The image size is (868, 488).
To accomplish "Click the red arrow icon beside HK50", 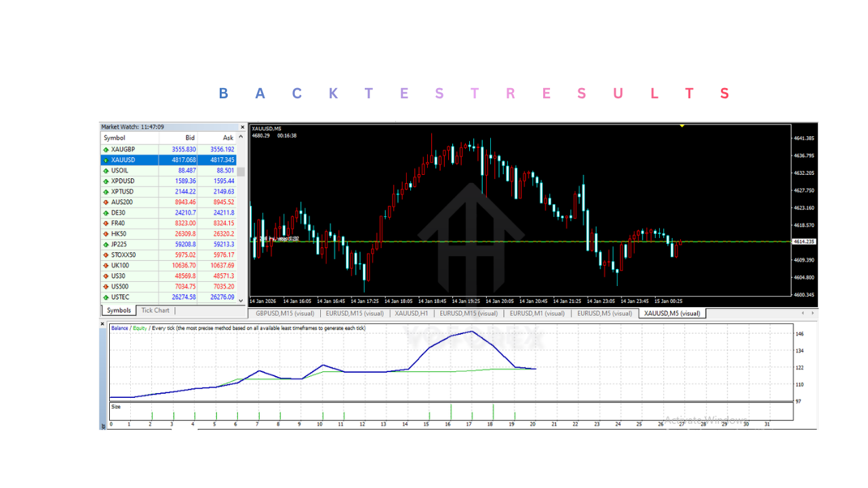I will coord(106,234).
